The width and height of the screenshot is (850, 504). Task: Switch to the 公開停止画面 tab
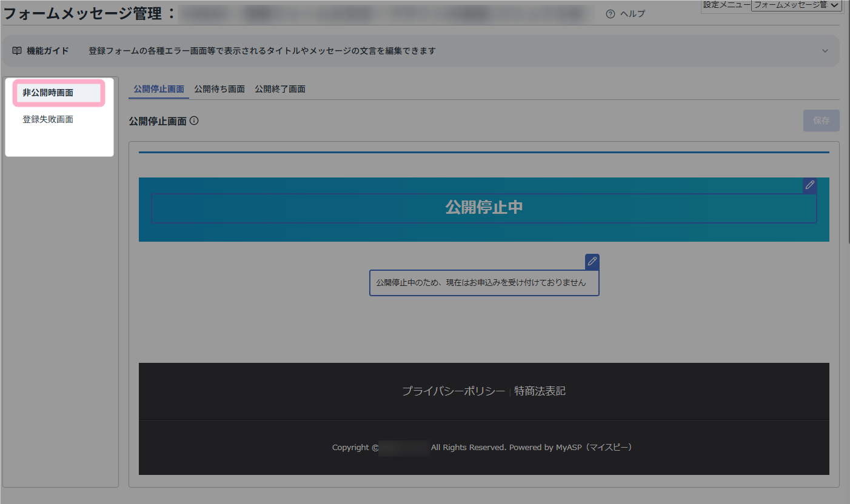point(159,89)
